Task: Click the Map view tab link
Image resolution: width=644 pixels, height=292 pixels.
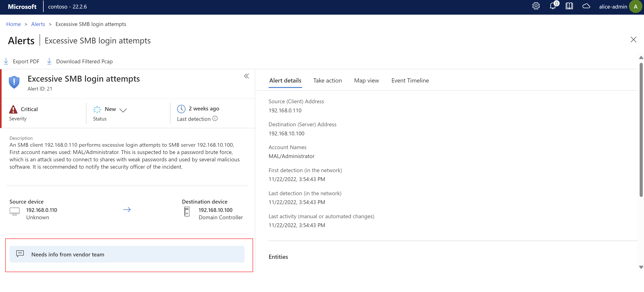Action: pyautogui.click(x=366, y=80)
